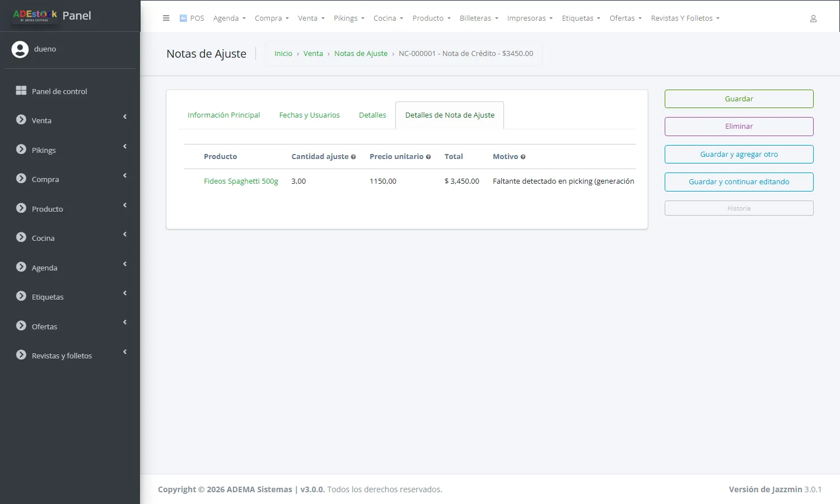Click the Revistas y folletos sidebar icon
Viewport: 840px width, 504px height.
pos(21,355)
